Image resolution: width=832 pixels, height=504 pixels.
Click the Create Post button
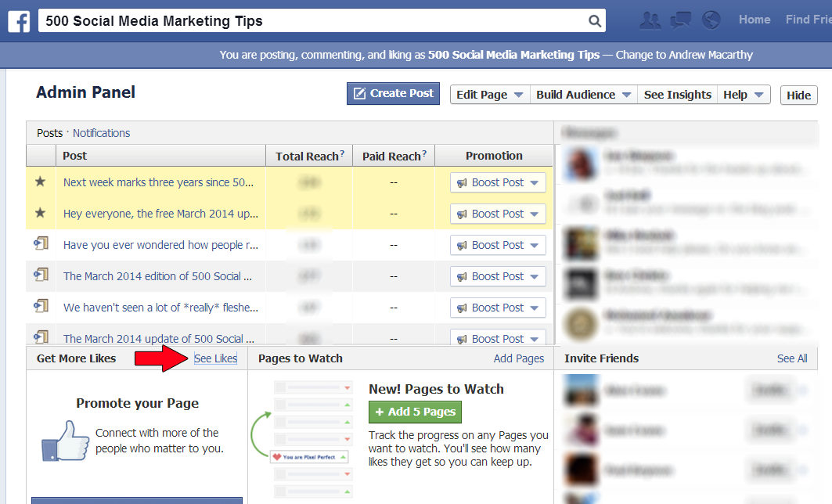[x=393, y=93]
